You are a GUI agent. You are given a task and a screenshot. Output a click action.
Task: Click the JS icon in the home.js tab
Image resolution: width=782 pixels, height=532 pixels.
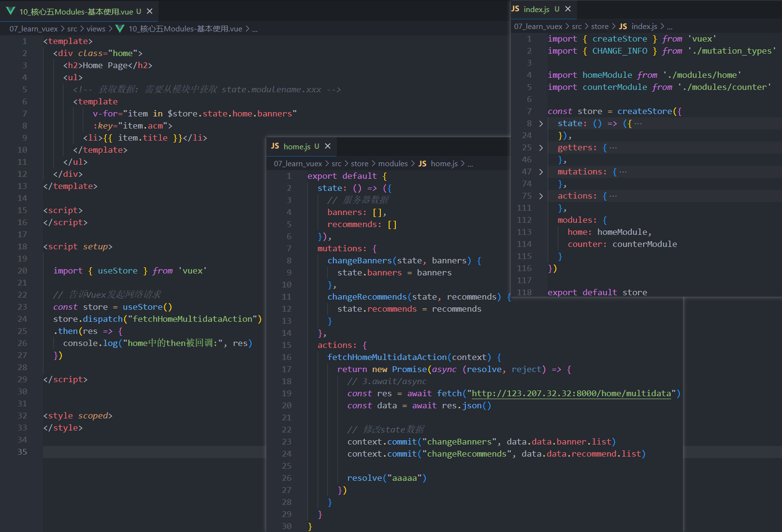275,146
